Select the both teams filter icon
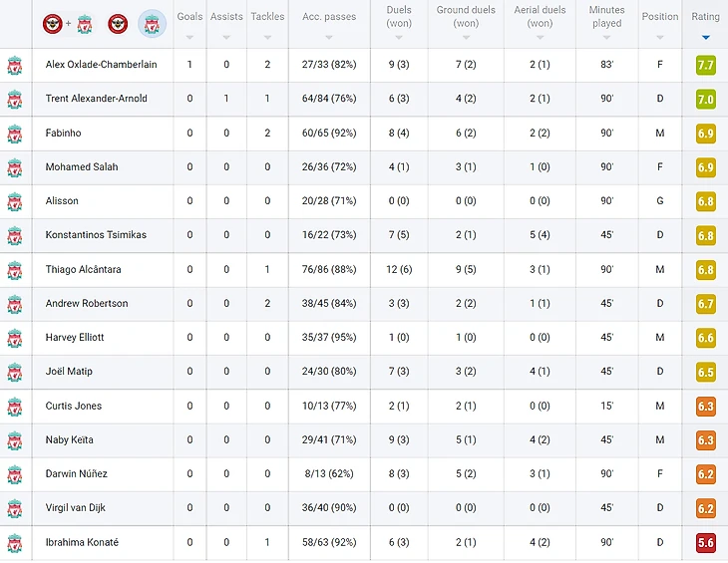 (x=67, y=23)
